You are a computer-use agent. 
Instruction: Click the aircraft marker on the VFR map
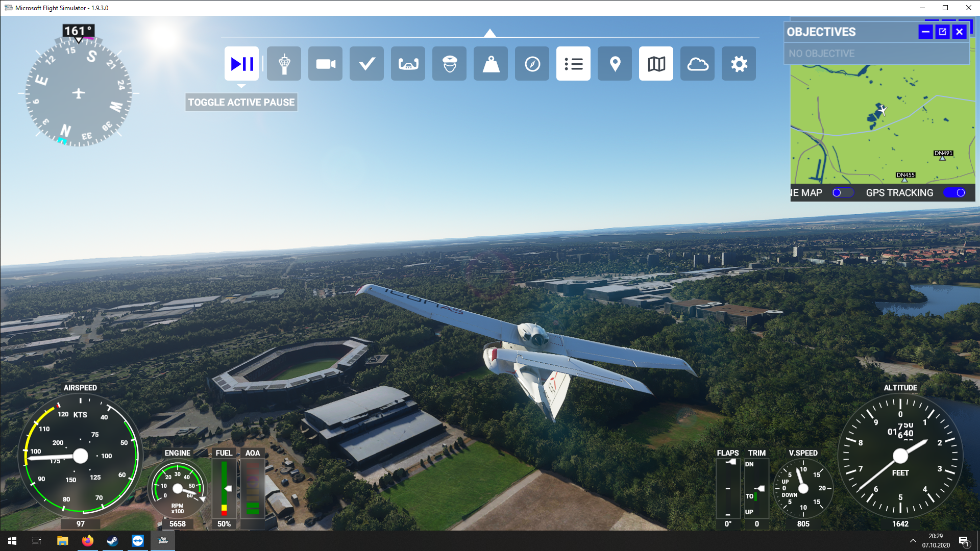(883, 110)
